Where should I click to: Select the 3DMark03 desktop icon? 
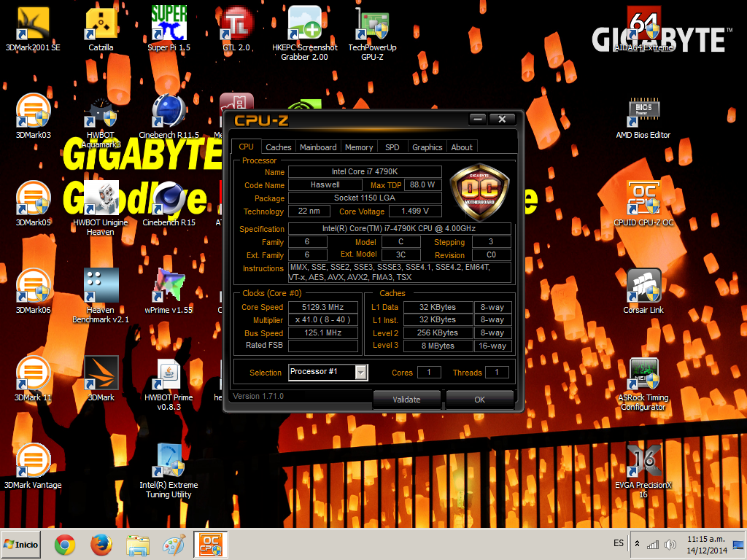(33, 116)
